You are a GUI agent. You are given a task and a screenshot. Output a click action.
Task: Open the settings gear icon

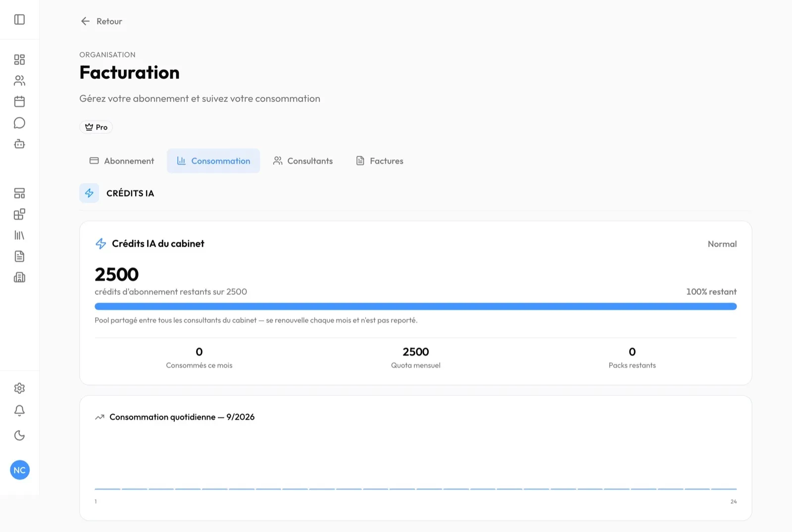coord(19,388)
